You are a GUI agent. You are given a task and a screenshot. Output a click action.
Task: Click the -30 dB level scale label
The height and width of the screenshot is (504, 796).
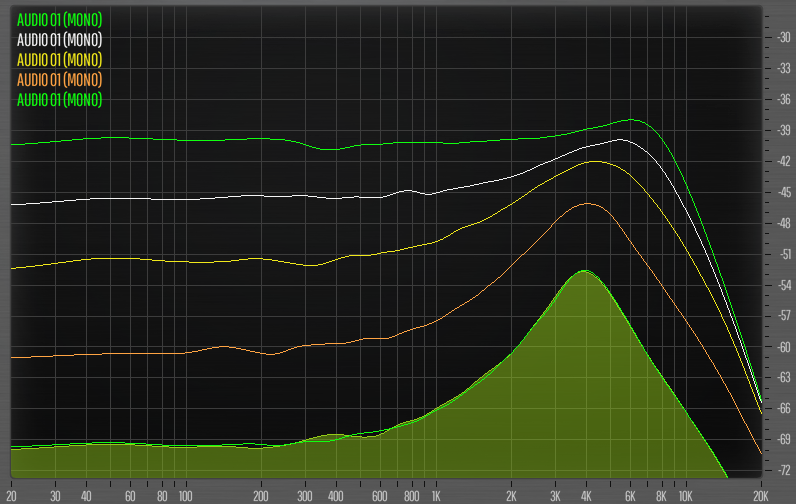pos(783,37)
